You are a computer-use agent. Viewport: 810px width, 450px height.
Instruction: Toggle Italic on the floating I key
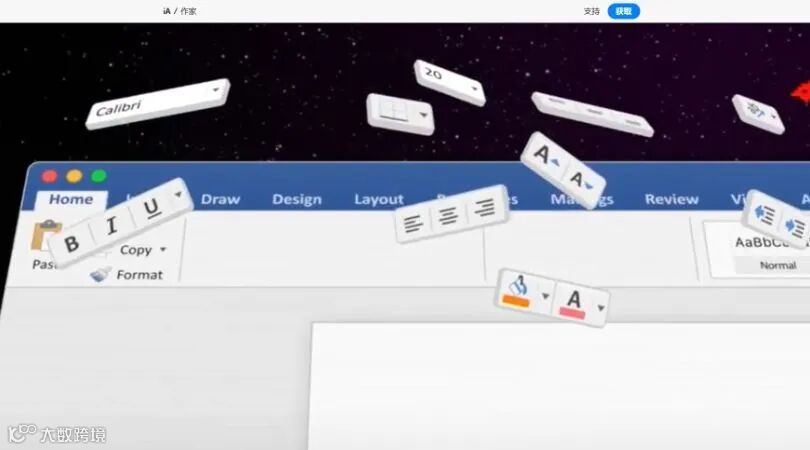[111, 225]
